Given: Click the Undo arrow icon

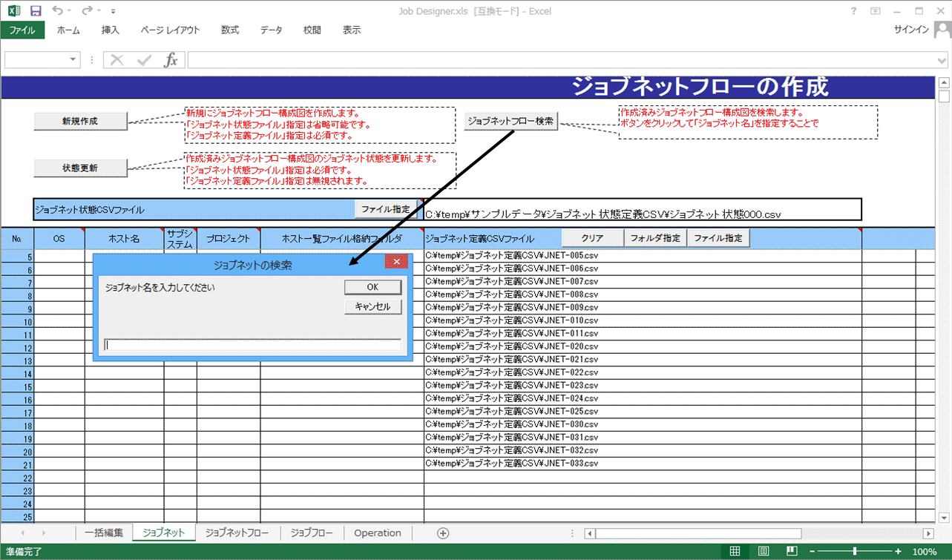Looking at the screenshot, I should coord(58,11).
